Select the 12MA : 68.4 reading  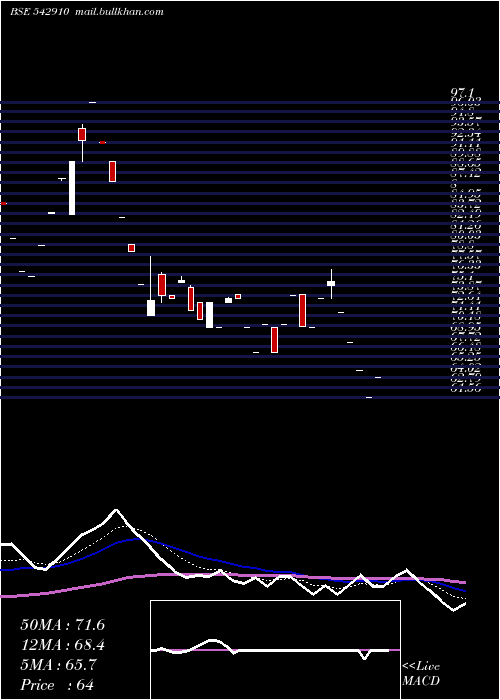point(62,645)
